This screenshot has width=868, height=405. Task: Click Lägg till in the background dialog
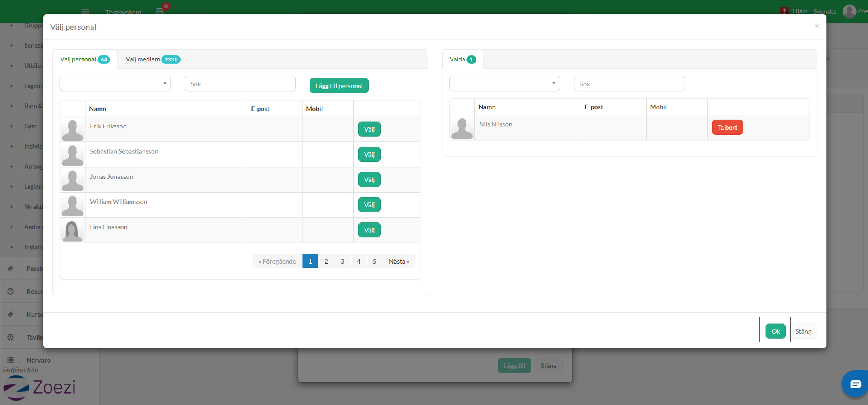coord(514,365)
